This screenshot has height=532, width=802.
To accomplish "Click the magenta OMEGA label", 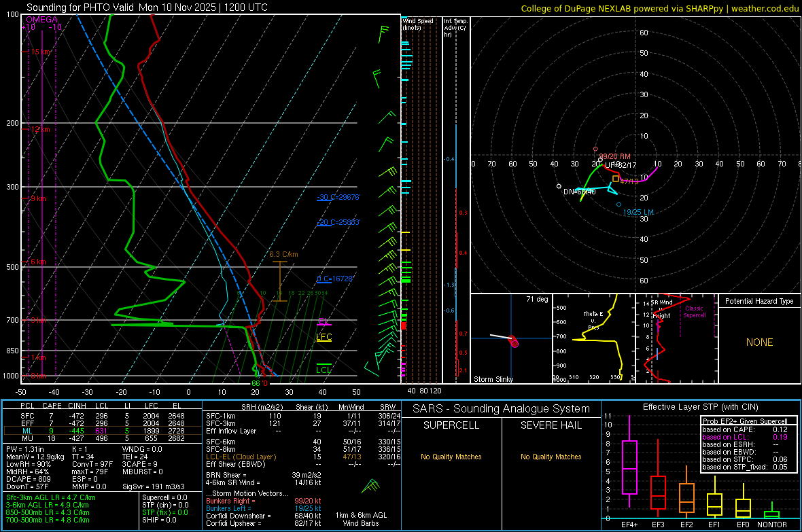I will click(x=42, y=20).
